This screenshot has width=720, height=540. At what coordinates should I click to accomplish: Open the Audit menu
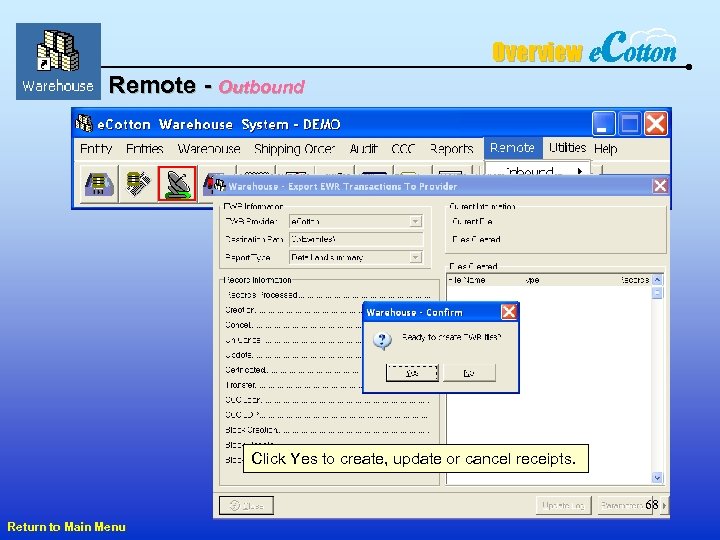click(x=363, y=149)
